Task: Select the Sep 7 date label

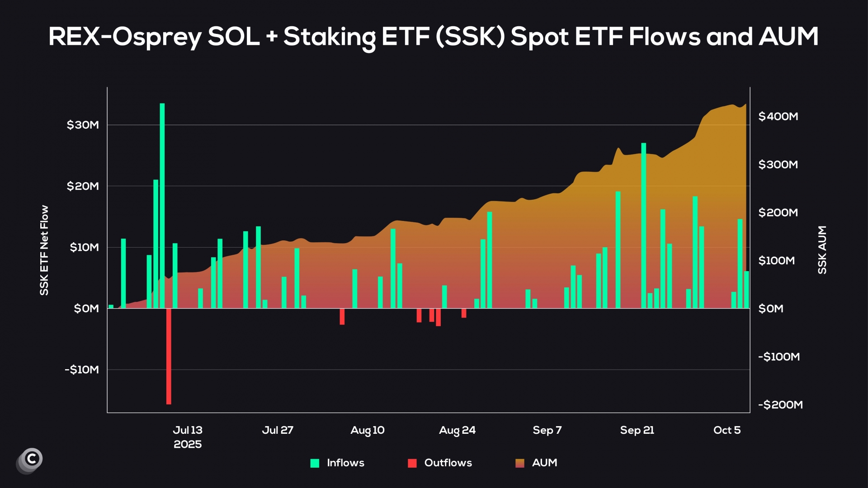Action: pyautogui.click(x=547, y=430)
